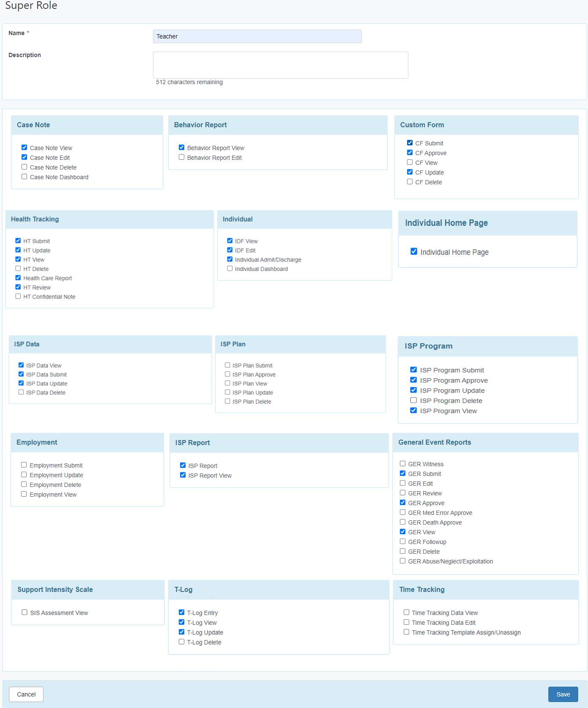The height and width of the screenshot is (708, 588).
Task: Uncheck the IDF View checkbox
Action: click(x=230, y=241)
